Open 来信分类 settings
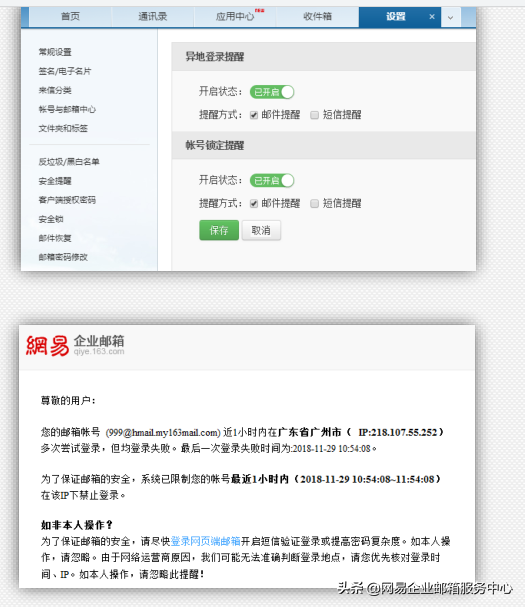 point(55,90)
